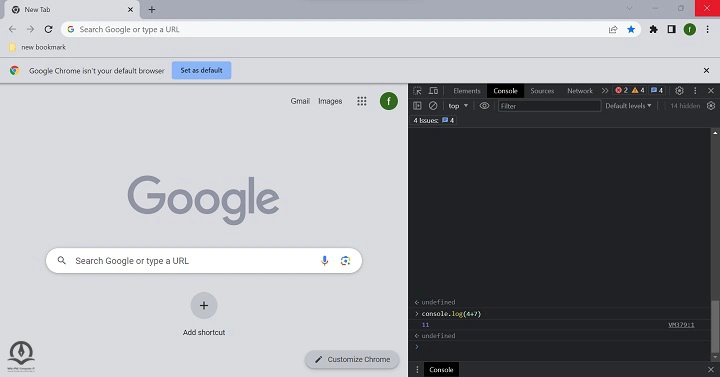This screenshot has height=377, width=720.
Task: Click the 4 Issues link
Action: click(433, 120)
